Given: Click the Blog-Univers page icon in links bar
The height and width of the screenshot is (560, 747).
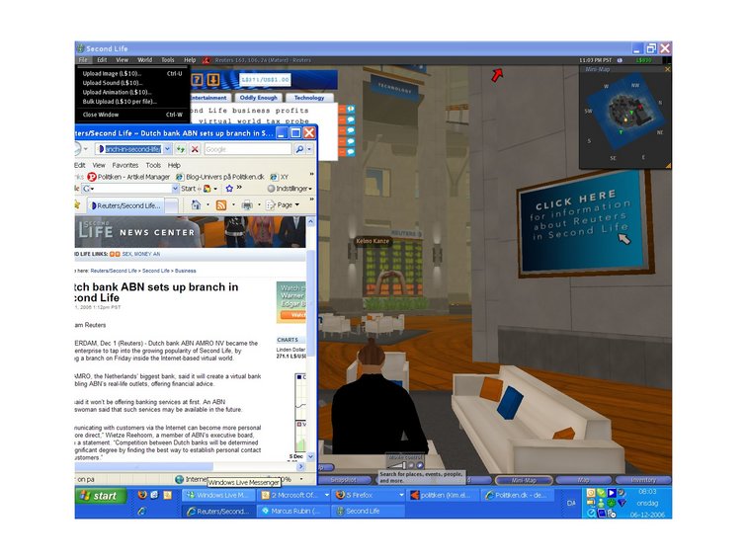Looking at the screenshot, I should tap(180, 177).
